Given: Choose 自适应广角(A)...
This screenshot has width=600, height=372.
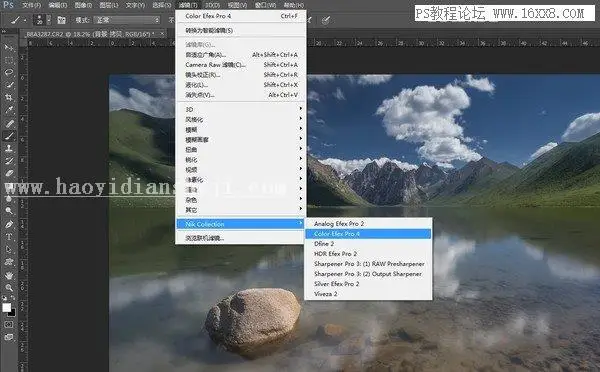Looking at the screenshot, I should click(240, 55).
